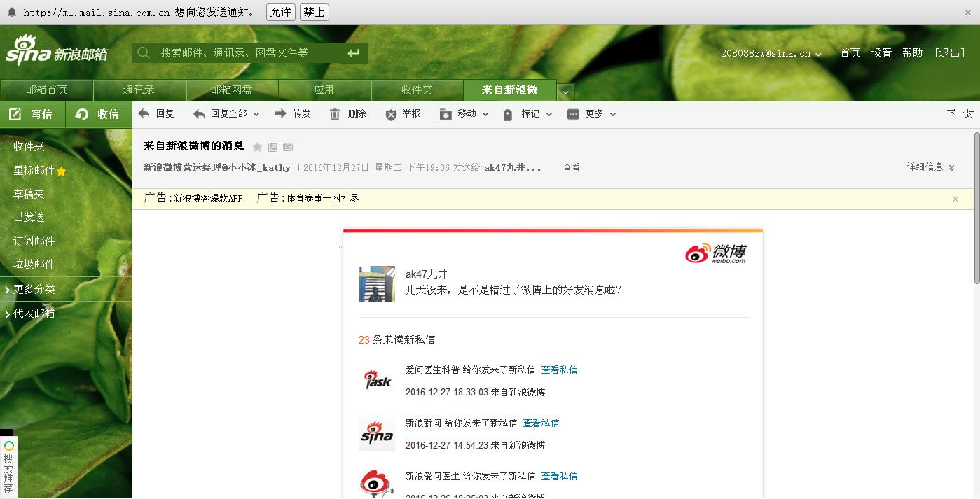Click 查看 next to the recipient
The width and height of the screenshot is (980, 499).
tap(571, 168)
